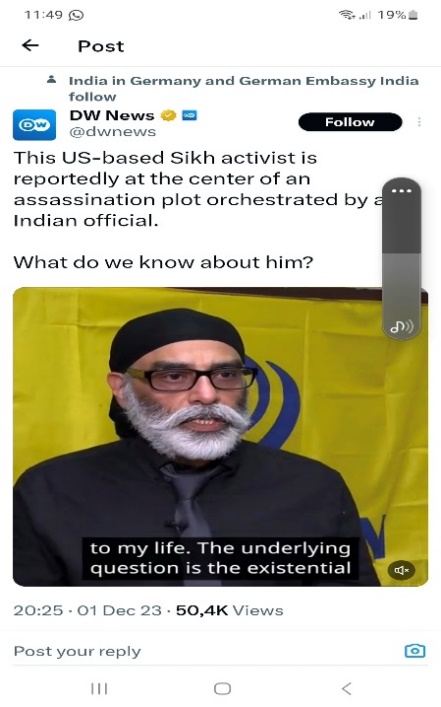Tap the camera icon in the reply bar
The height and width of the screenshot is (707, 441).
(415, 650)
